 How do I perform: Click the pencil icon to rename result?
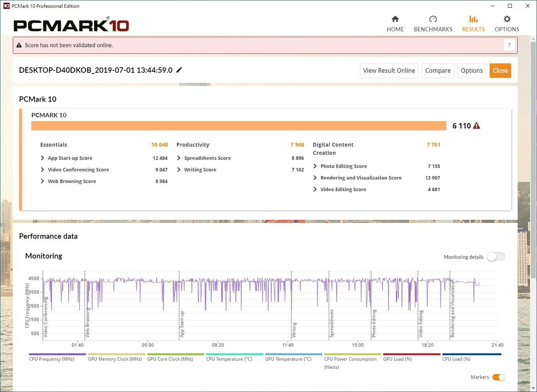tap(179, 70)
